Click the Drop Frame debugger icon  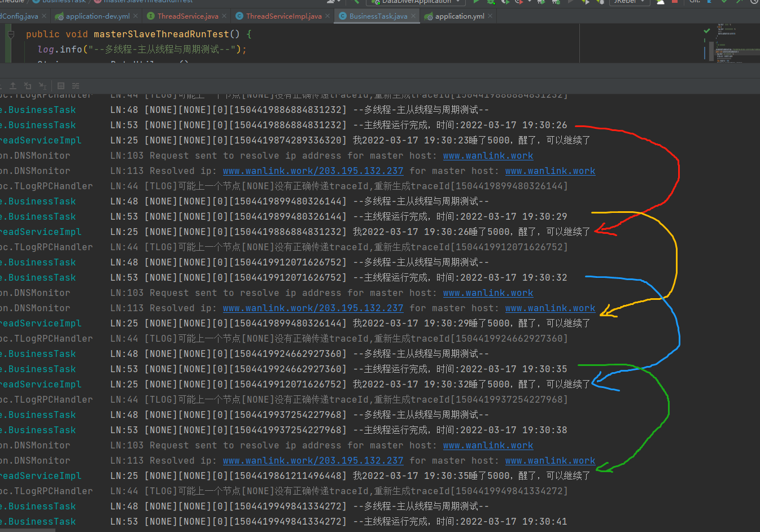[x=28, y=86]
